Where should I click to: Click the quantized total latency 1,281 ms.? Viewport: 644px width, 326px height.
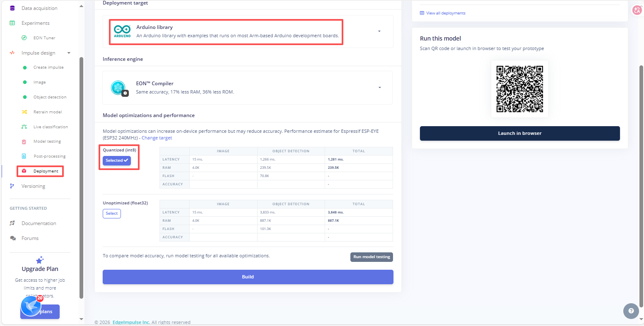[336, 159]
